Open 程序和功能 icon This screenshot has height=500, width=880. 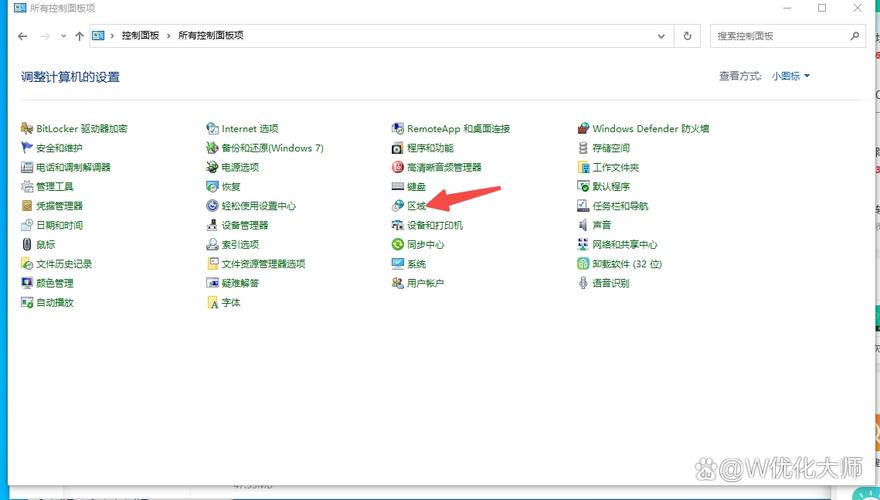pos(398,148)
